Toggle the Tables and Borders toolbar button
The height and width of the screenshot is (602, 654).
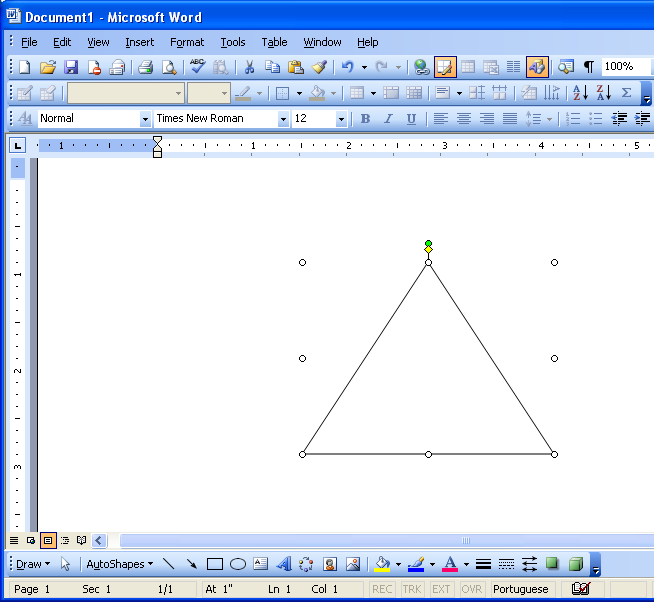click(x=445, y=67)
